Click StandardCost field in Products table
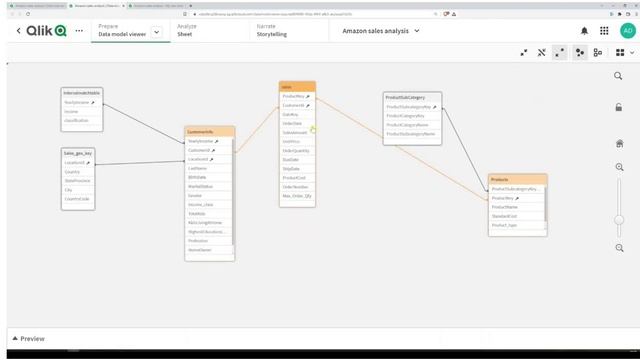 click(x=516, y=216)
